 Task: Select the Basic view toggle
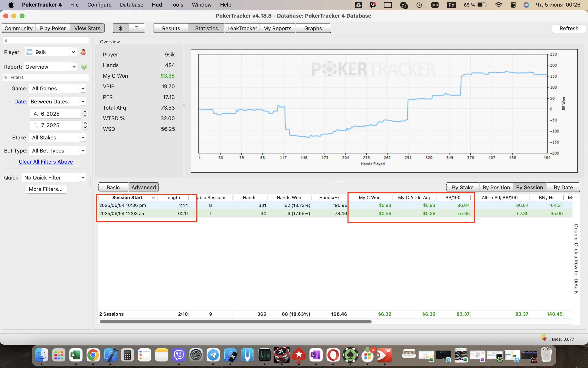tap(113, 187)
